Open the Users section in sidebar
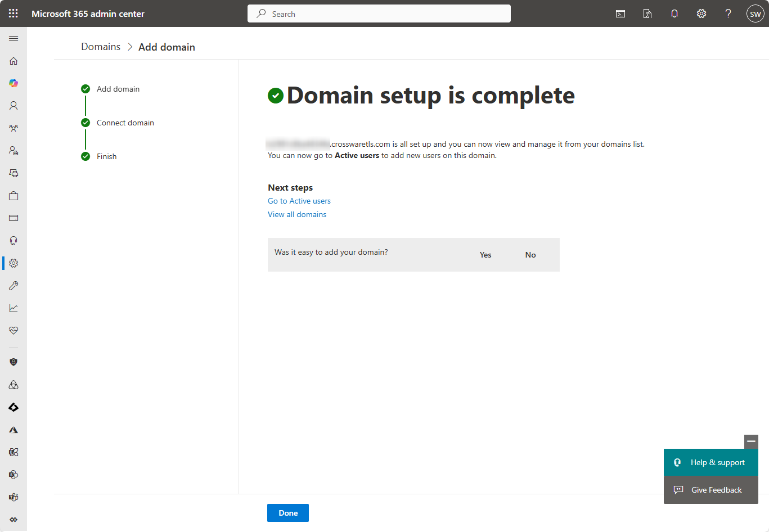Screen dimensions: 769x532 pyautogui.click(x=14, y=106)
